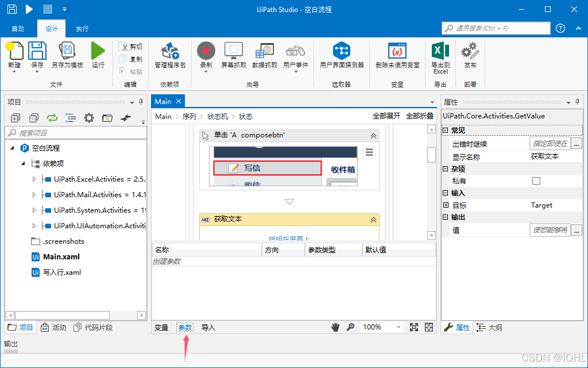Expand UiPath.UIAutomation.Activities dependency
This screenshot has height=368, width=588.
(34, 225)
